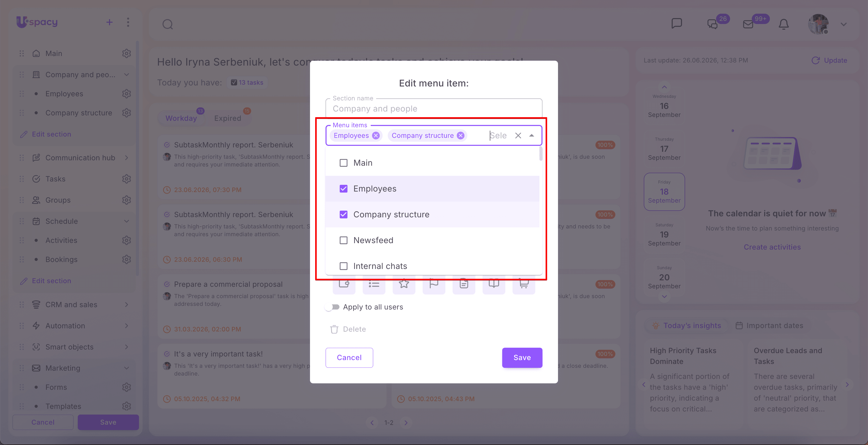Open mail icon with 99+ badge
The width and height of the screenshot is (868, 445).
pos(748,24)
